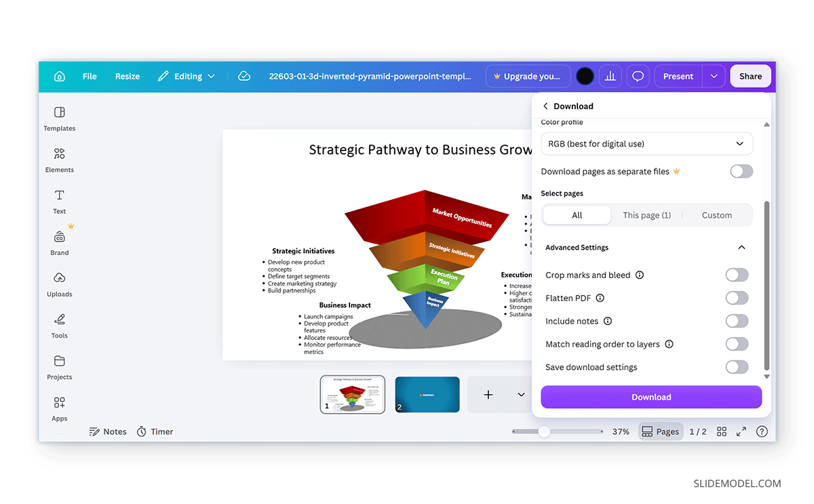The width and height of the screenshot is (814, 504).
Task: Open the Elements sidebar panel
Action: click(60, 159)
